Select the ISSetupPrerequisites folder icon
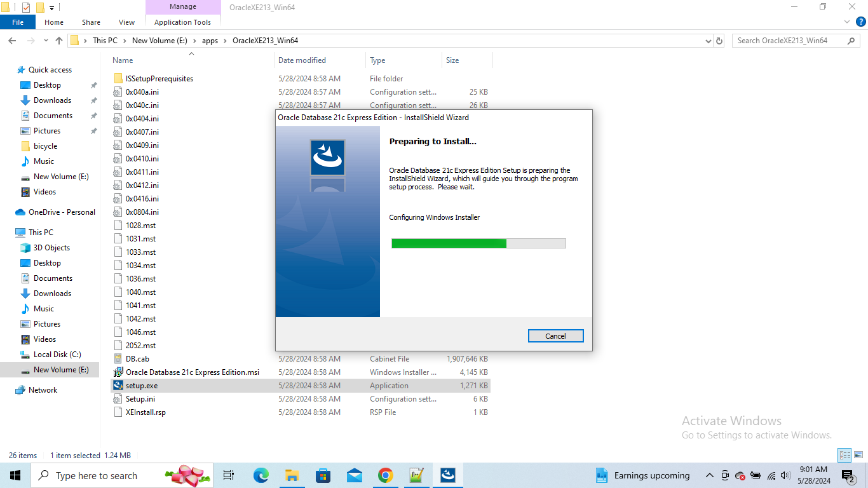The height and width of the screenshot is (488, 868). point(118,79)
